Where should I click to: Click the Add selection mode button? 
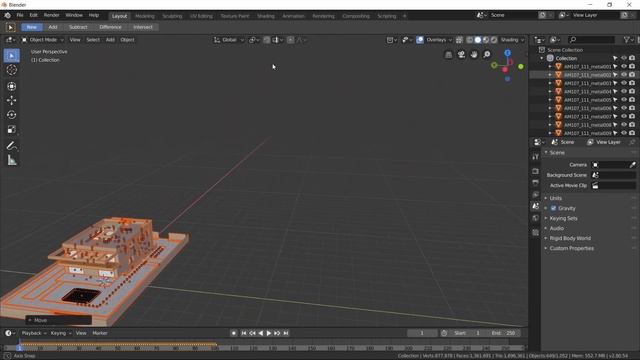(53, 27)
